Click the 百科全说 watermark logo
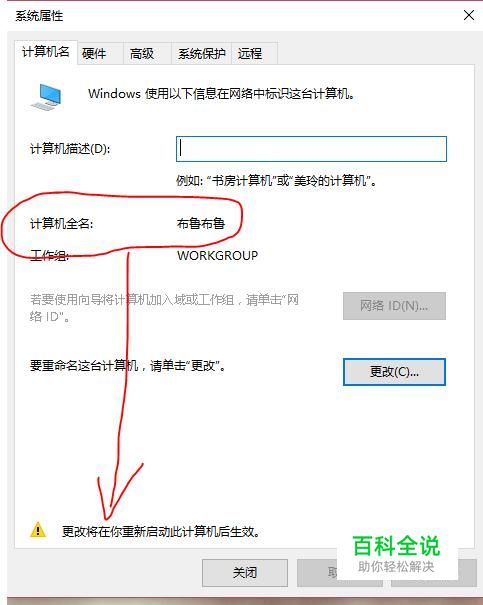483x605 pixels. 396,554
